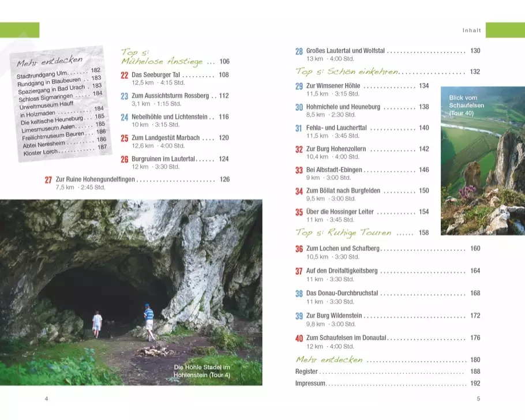Jump to 'Top 5: Ruhige Touren' section
Viewport: 525px width, 420px height.
pos(343,232)
